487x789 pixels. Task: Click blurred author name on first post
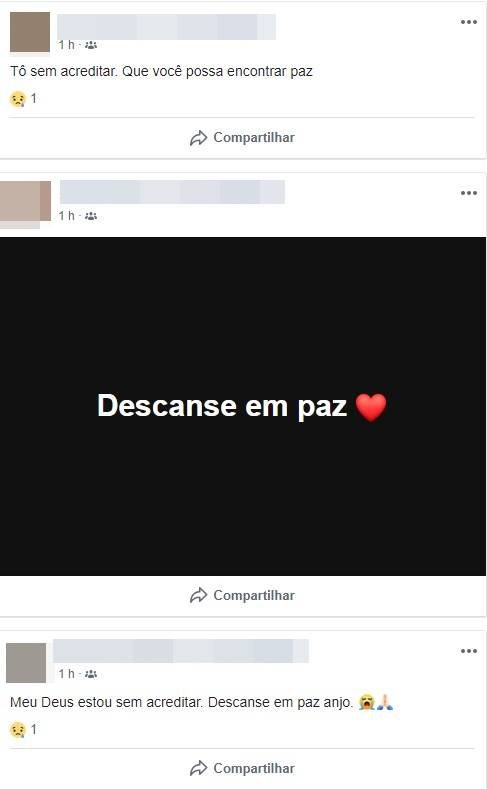[167, 27]
